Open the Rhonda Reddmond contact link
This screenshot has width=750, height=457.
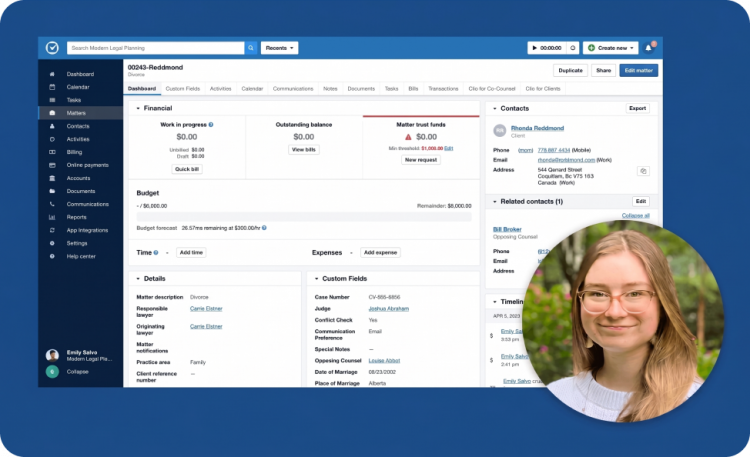coord(537,128)
